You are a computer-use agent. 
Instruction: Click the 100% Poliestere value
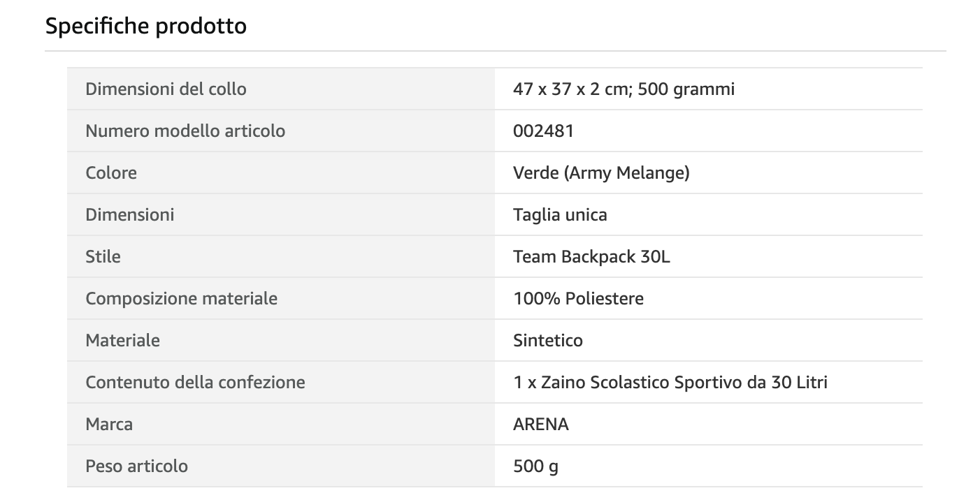(x=578, y=298)
